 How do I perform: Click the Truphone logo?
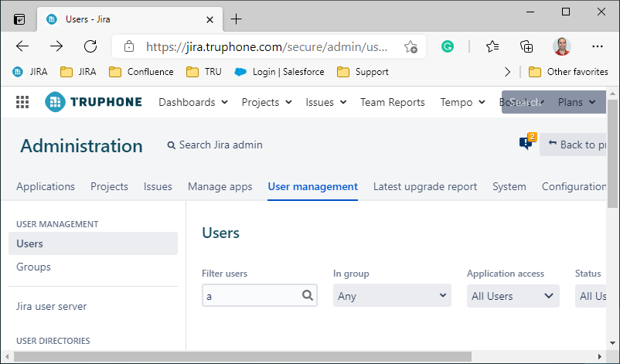click(x=94, y=102)
